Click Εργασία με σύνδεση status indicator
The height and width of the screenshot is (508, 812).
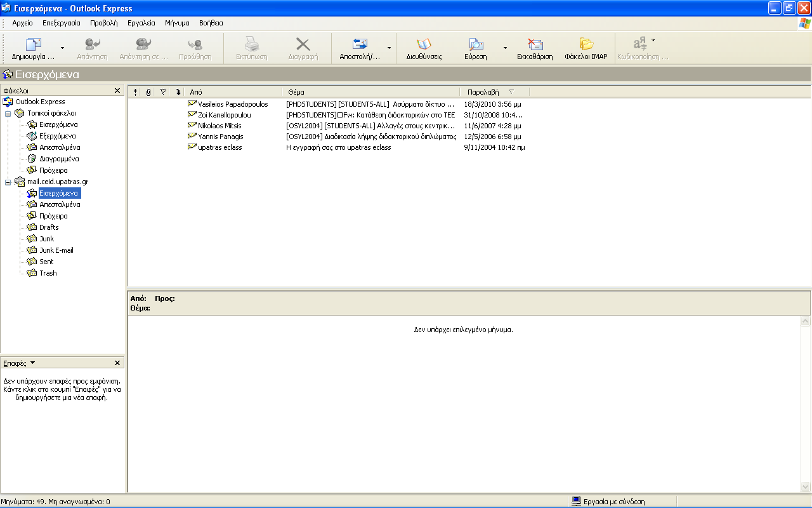608,502
